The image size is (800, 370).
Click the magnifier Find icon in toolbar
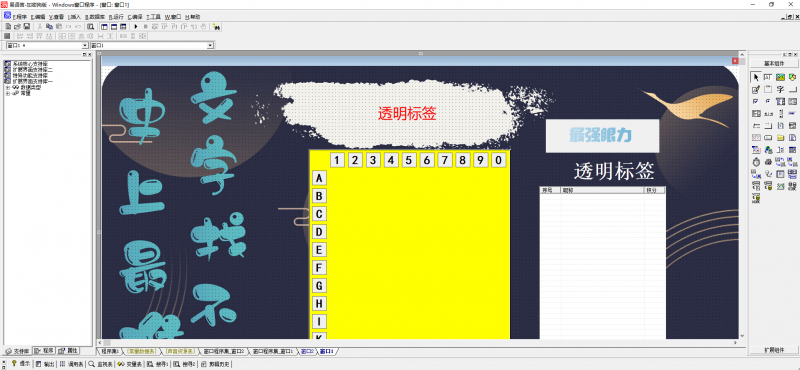[x=90, y=26]
